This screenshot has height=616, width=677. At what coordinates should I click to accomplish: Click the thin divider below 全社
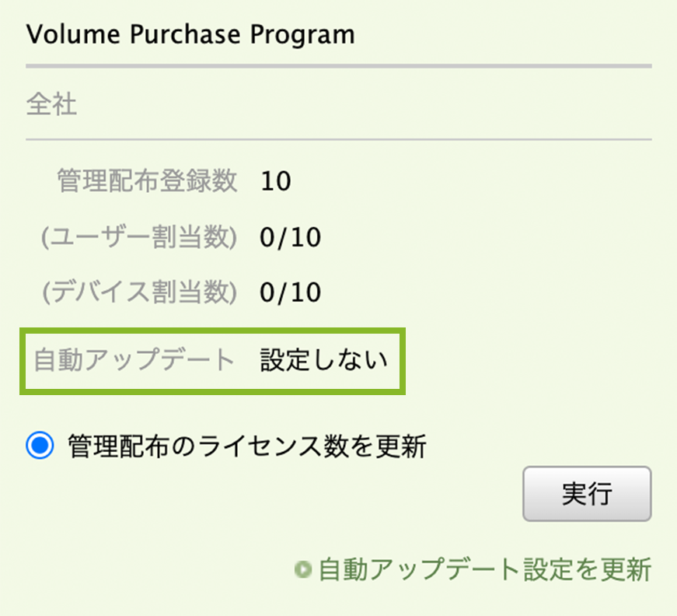pyautogui.click(x=338, y=139)
